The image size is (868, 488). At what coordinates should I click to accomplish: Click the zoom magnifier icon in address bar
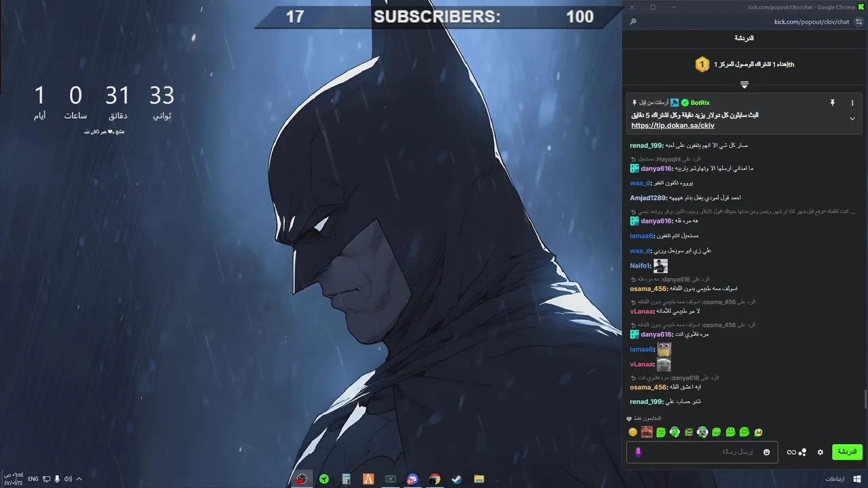pos(633,22)
